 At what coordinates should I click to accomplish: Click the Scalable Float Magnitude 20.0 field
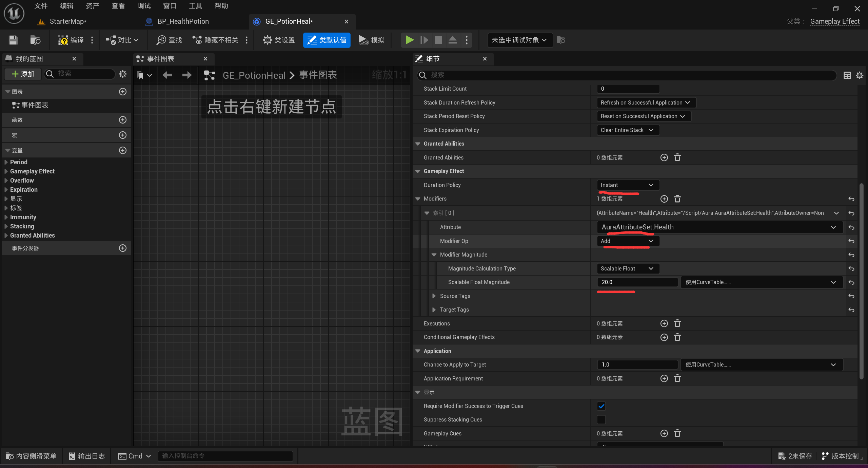click(x=637, y=282)
